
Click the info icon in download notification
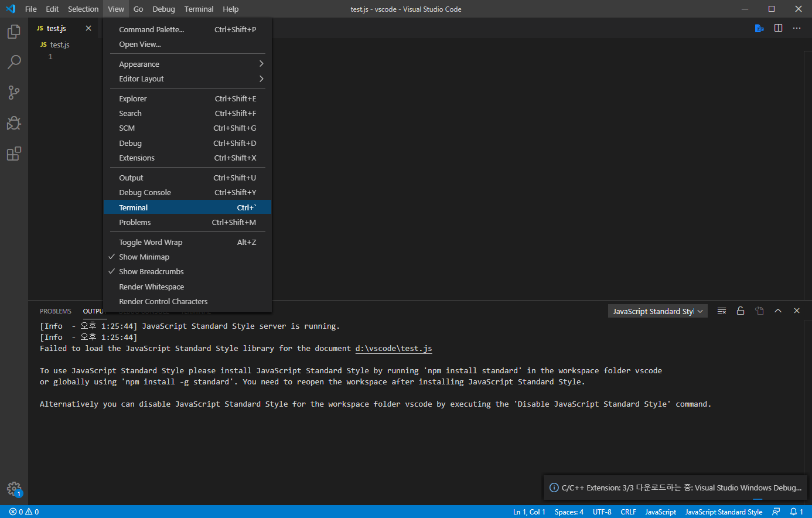tap(554, 488)
